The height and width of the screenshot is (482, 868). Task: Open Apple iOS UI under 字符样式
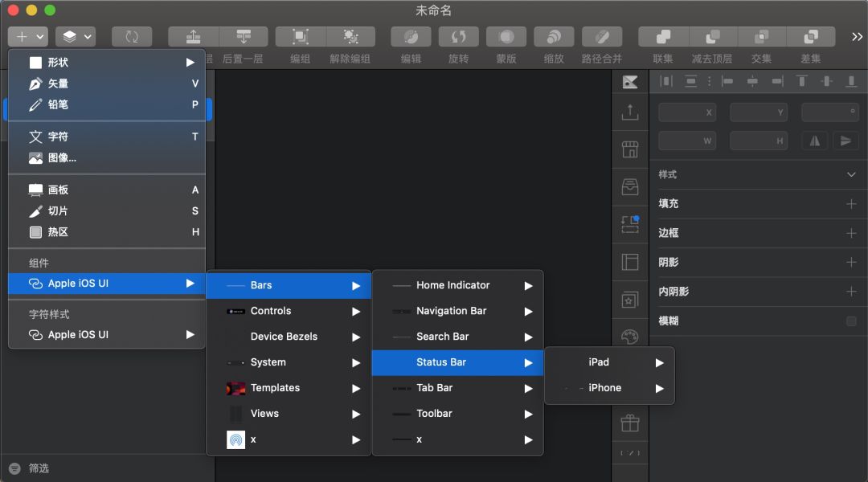tap(107, 335)
